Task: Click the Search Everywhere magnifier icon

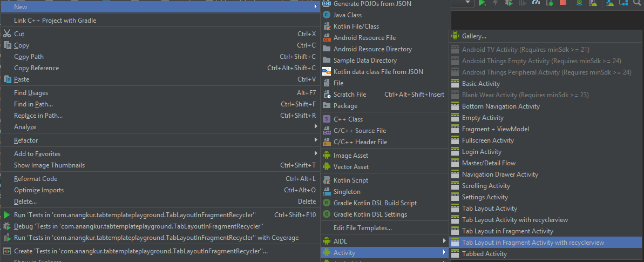Action: click(637, 3)
